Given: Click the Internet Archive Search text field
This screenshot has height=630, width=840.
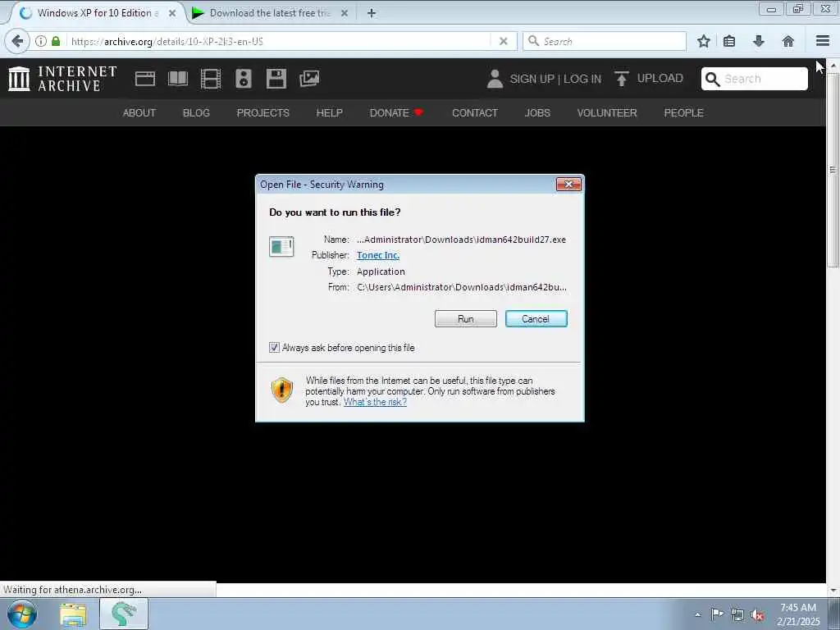Looking at the screenshot, I should [765, 80].
